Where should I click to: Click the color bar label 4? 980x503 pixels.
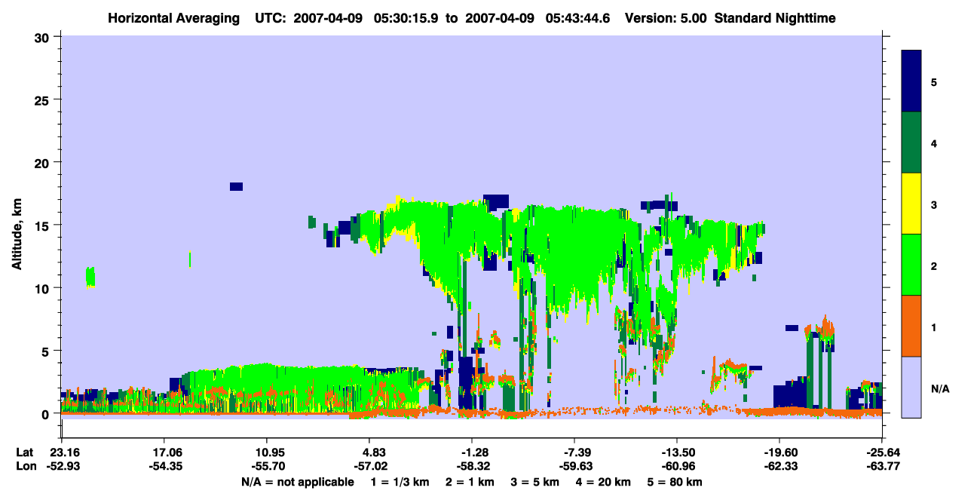coord(934,143)
